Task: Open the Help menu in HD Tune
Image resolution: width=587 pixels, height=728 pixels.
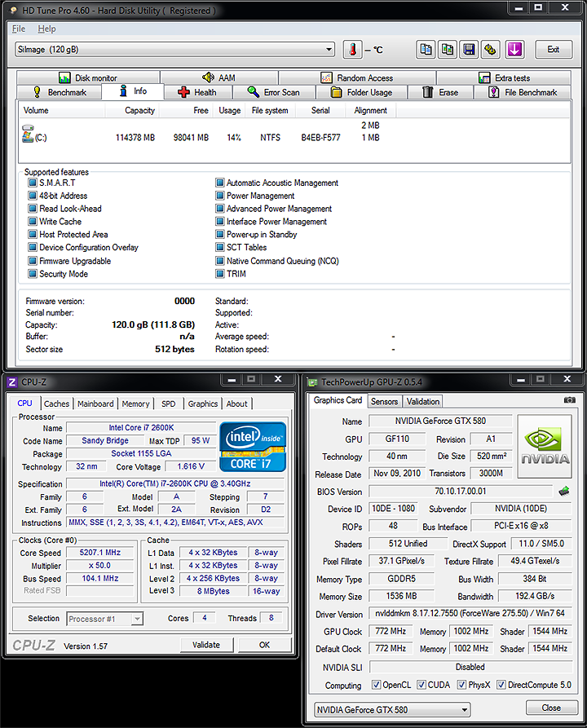Action: pos(46,29)
